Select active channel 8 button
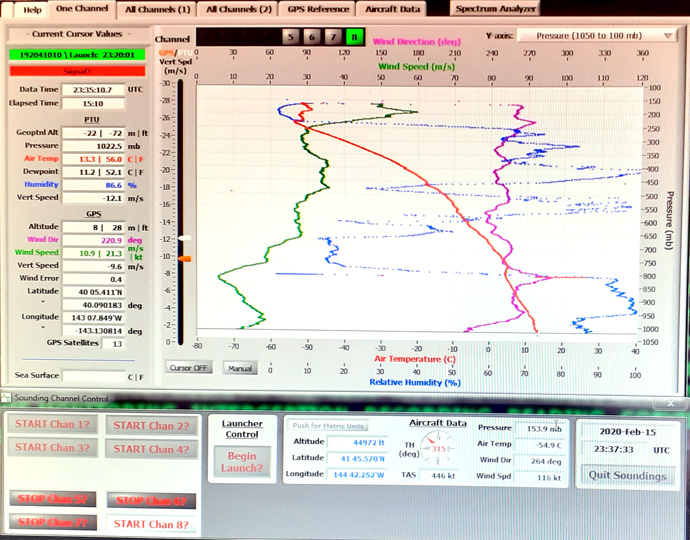 (x=354, y=37)
